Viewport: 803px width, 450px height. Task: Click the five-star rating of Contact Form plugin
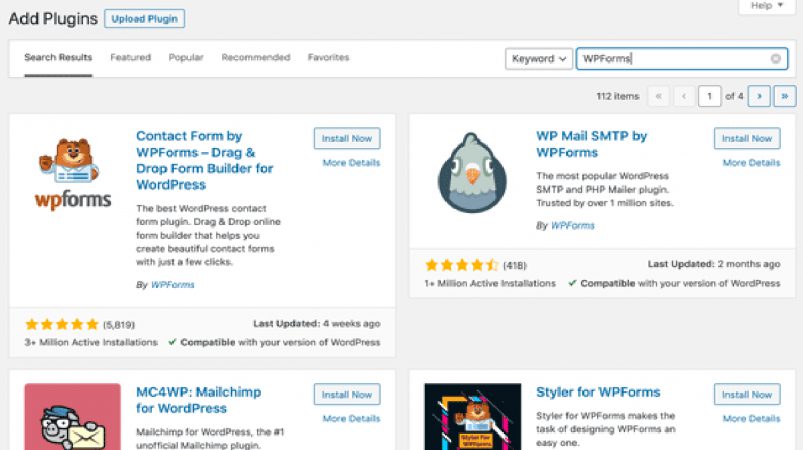[x=62, y=325]
